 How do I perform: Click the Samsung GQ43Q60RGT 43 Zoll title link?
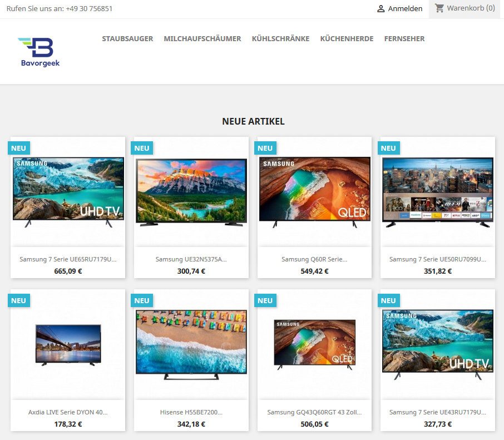pos(314,412)
